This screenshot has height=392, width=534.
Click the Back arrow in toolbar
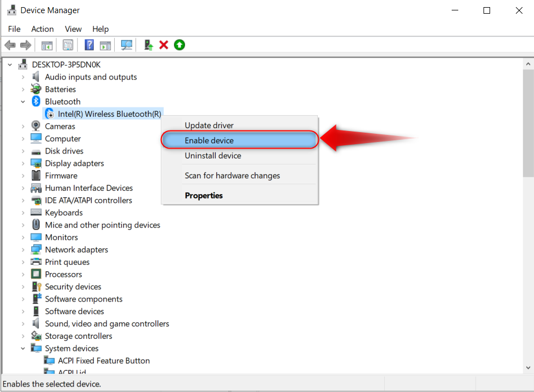[x=10, y=45]
